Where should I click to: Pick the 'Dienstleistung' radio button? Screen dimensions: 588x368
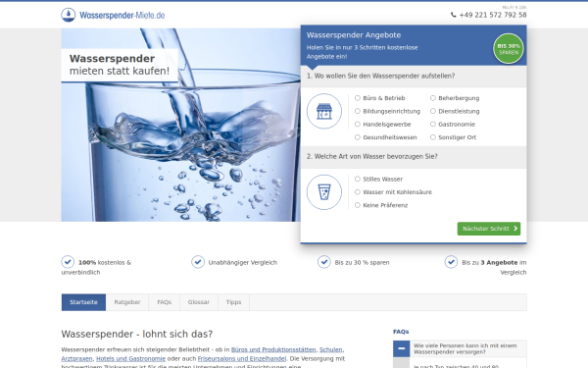433,111
